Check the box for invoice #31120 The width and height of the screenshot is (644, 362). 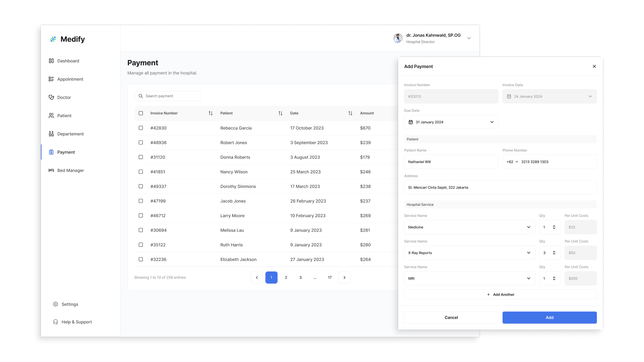pyautogui.click(x=141, y=157)
